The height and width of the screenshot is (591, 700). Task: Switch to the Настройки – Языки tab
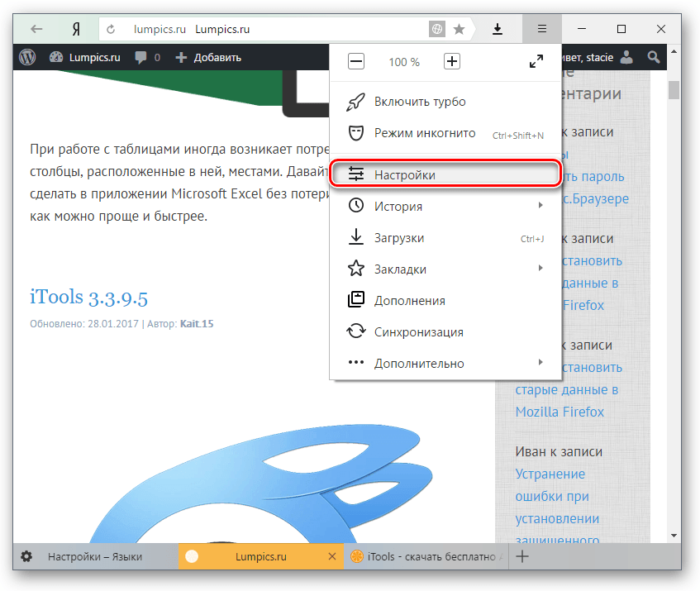click(95, 556)
